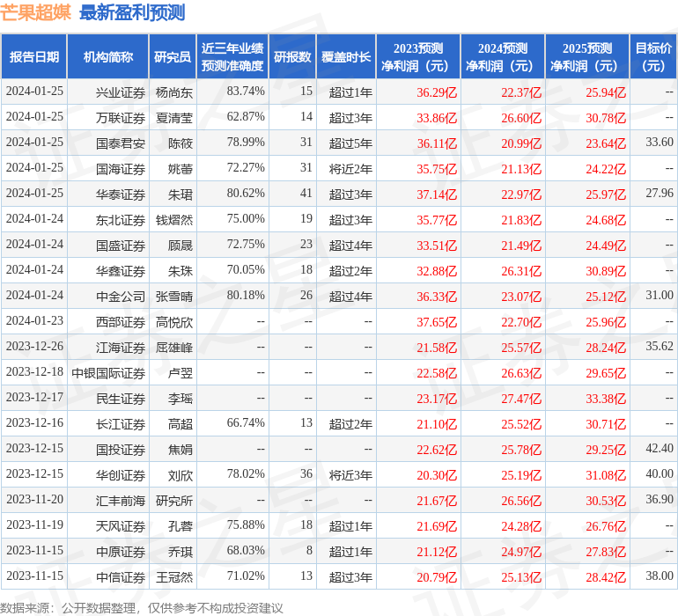The image size is (678, 616).
Task: Click accuracy value 66.74%
Action: click(x=246, y=422)
